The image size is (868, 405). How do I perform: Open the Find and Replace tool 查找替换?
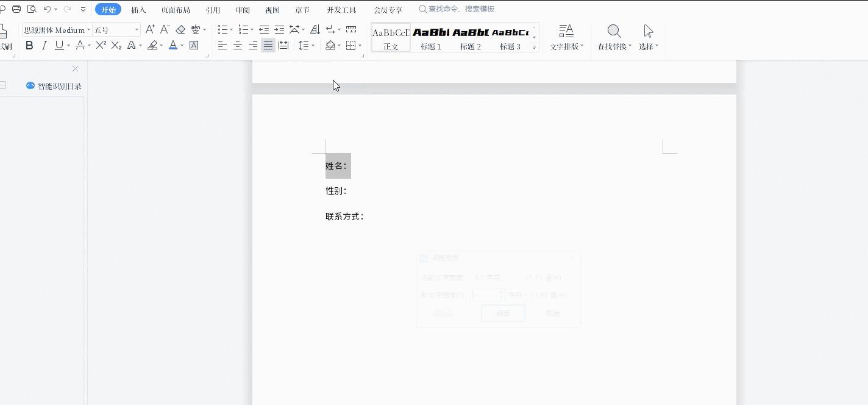[x=613, y=35]
